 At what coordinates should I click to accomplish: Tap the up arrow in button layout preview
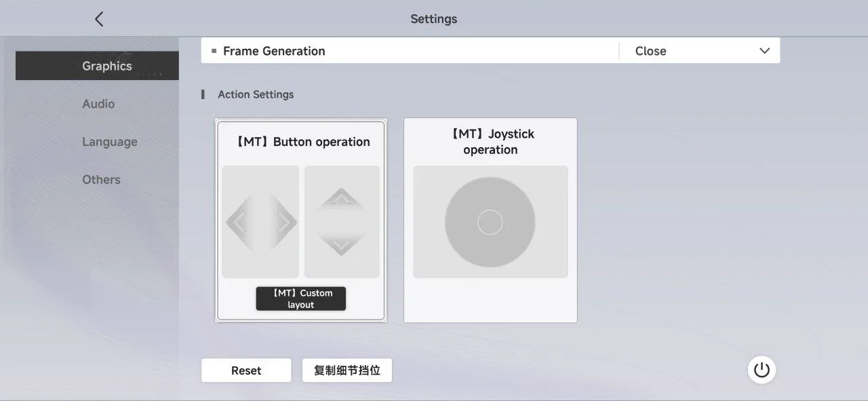pos(342,200)
